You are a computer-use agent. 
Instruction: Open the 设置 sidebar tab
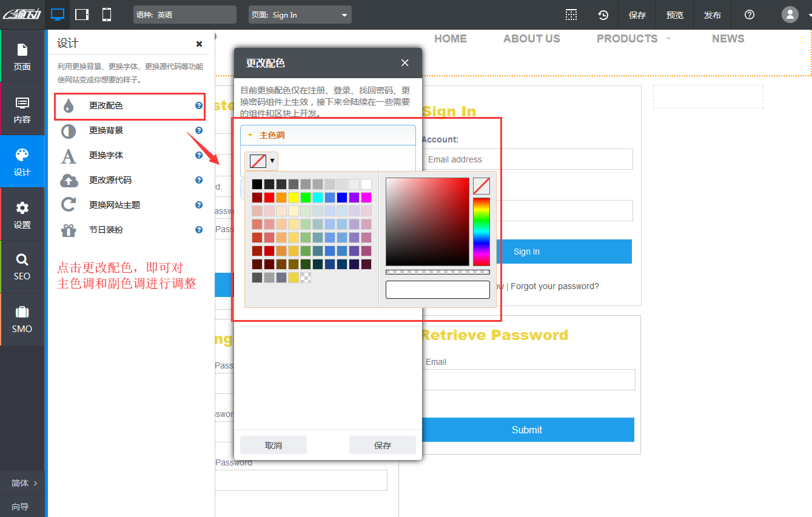[22, 215]
